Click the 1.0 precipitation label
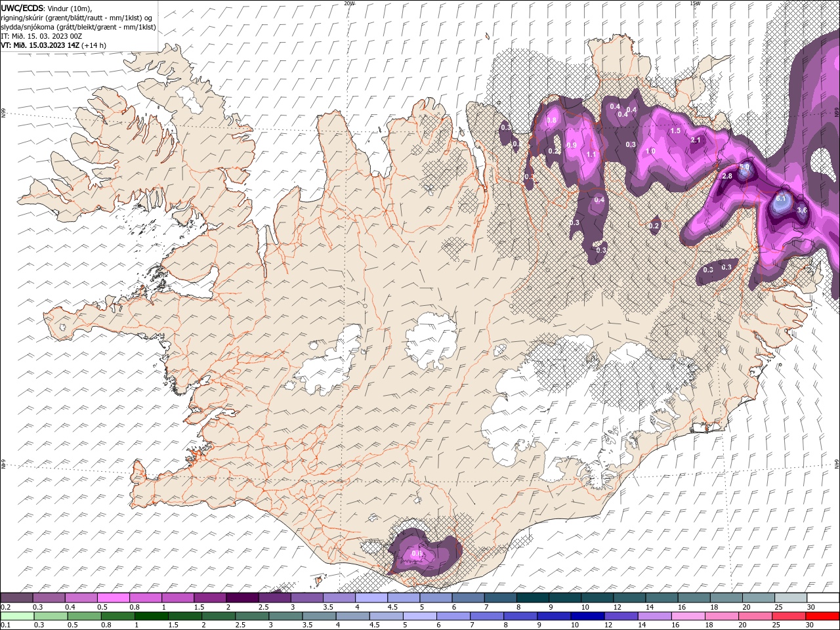Viewport: 840px width, 630px height. click(x=651, y=151)
